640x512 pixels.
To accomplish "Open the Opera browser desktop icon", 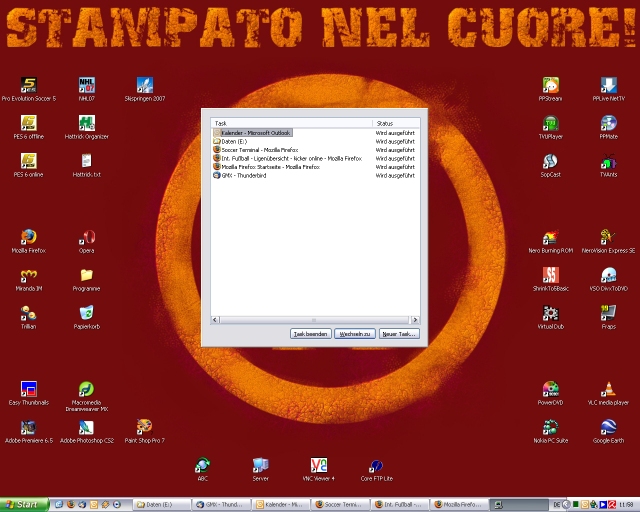I will 87,238.
